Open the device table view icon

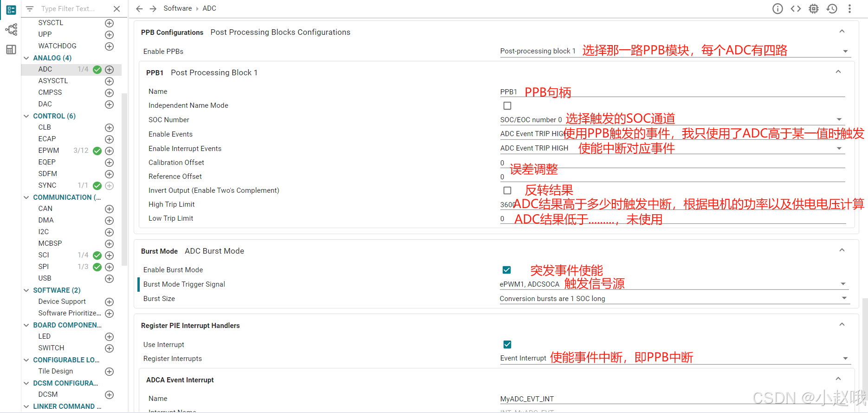(x=11, y=50)
